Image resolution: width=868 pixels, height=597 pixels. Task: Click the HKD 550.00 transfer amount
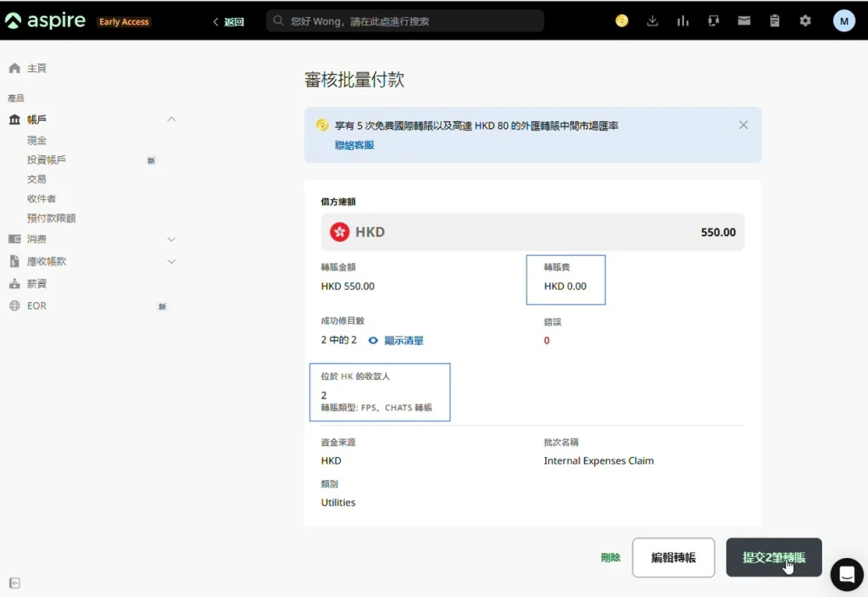[x=348, y=287]
